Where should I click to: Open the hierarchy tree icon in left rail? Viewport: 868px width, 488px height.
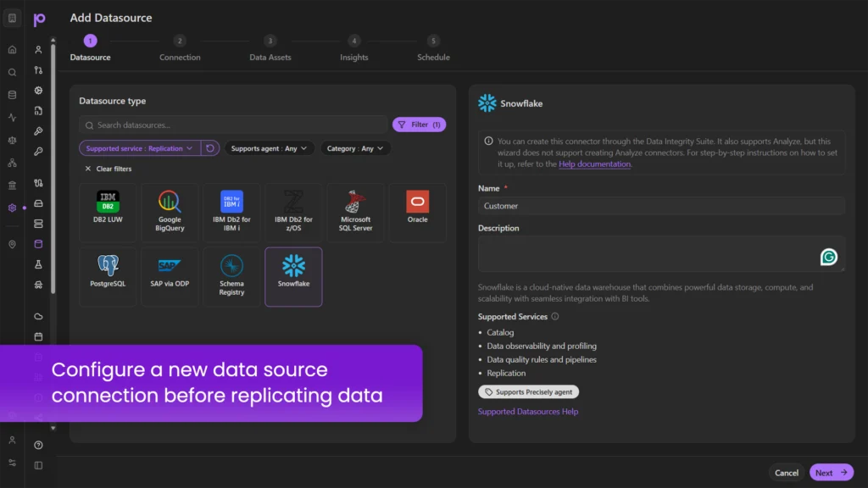12,163
